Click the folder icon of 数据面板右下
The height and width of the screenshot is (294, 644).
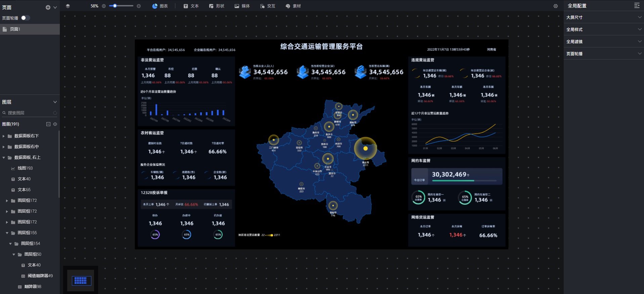click(10, 136)
